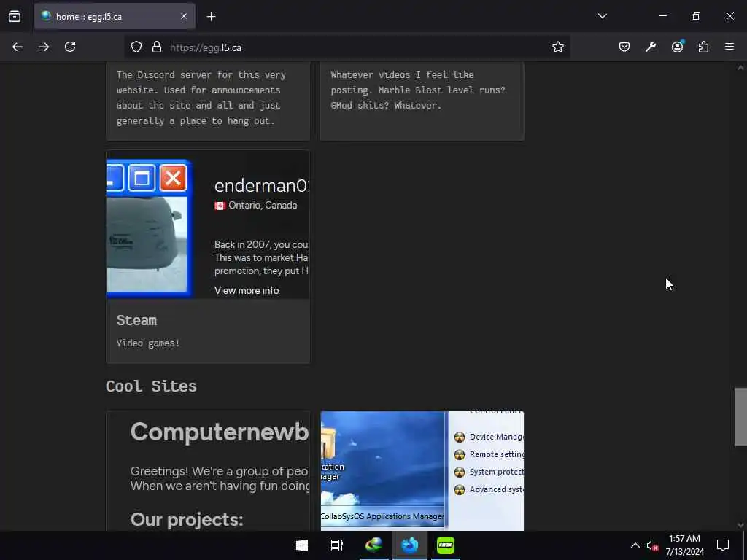Save page to Pocket
The height and width of the screenshot is (560, 747).
click(x=624, y=47)
